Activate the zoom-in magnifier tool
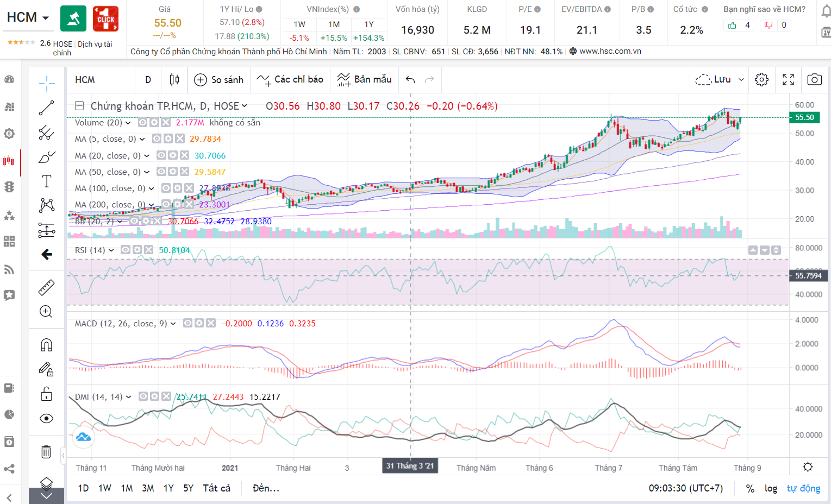The width and height of the screenshot is (831, 504). pos(46,312)
